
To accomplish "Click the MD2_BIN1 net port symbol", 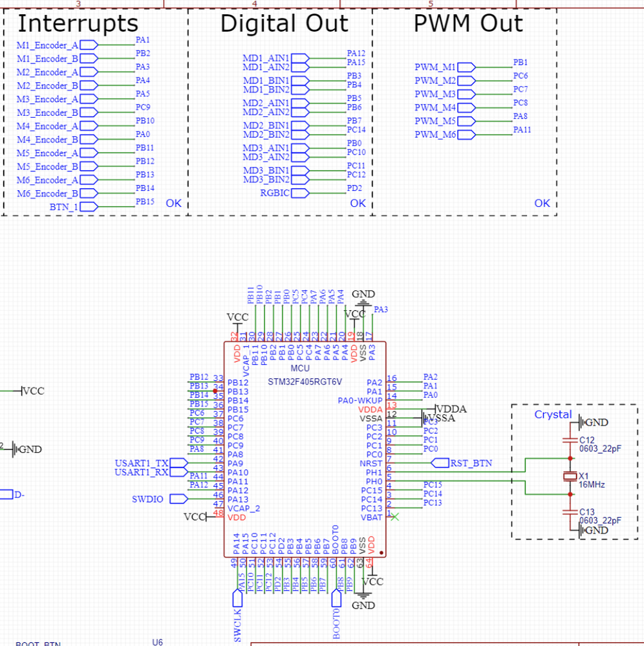I will (300, 125).
